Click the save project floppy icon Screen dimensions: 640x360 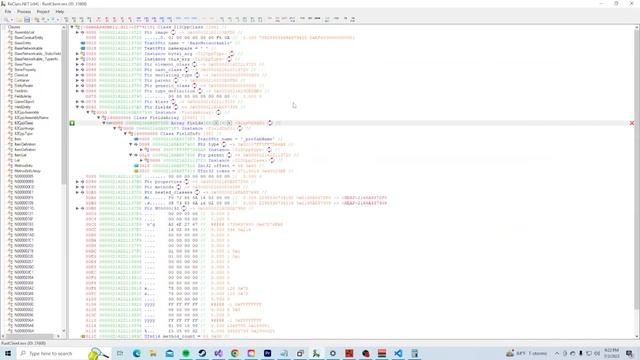pos(27,19)
